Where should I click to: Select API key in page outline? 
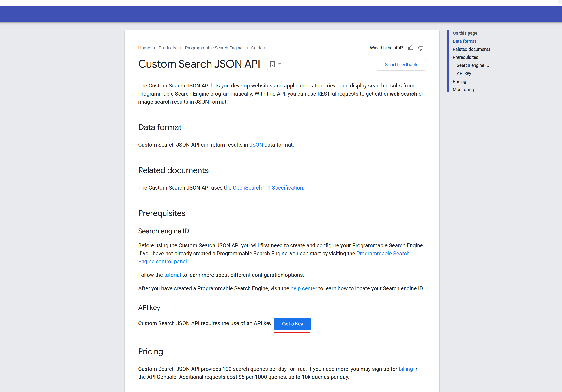[x=464, y=73]
